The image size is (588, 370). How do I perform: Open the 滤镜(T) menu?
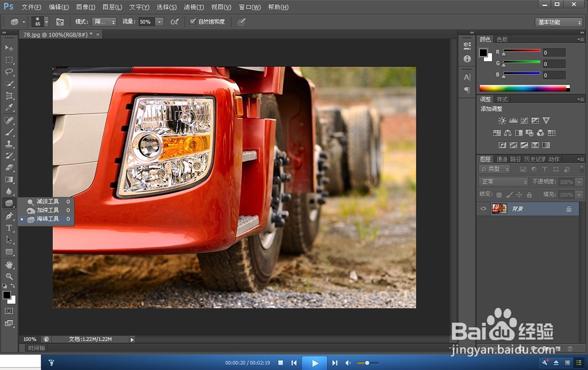(194, 7)
